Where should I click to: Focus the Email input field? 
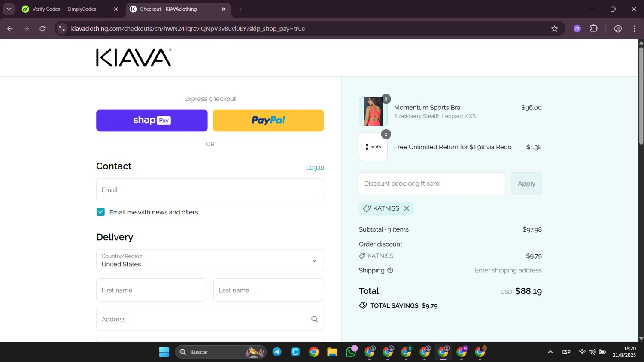click(x=210, y=190)
